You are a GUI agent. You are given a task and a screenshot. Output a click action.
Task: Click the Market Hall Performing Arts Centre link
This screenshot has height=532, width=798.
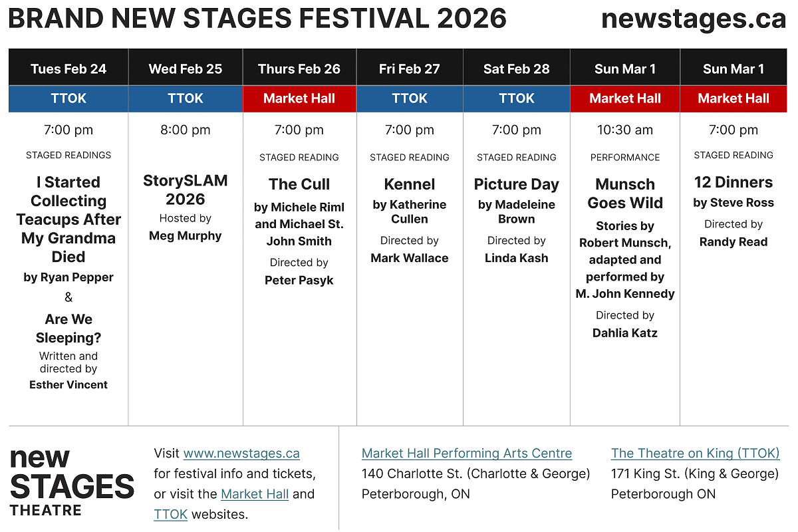click(466, 454)
